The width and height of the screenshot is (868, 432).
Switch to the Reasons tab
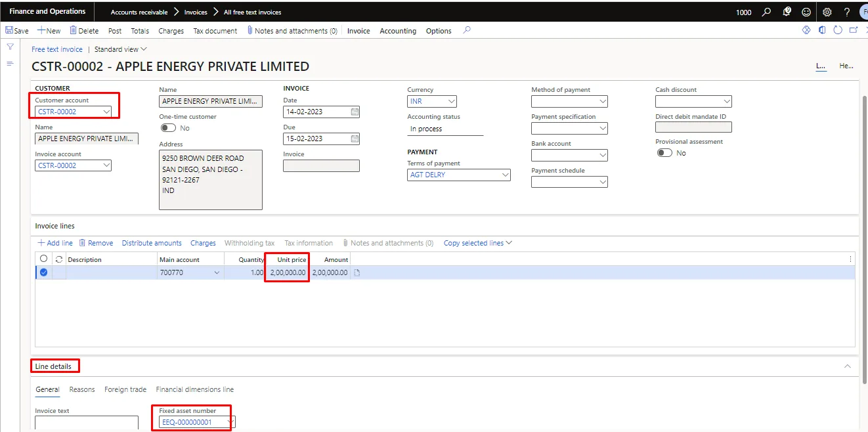[82, 389]
